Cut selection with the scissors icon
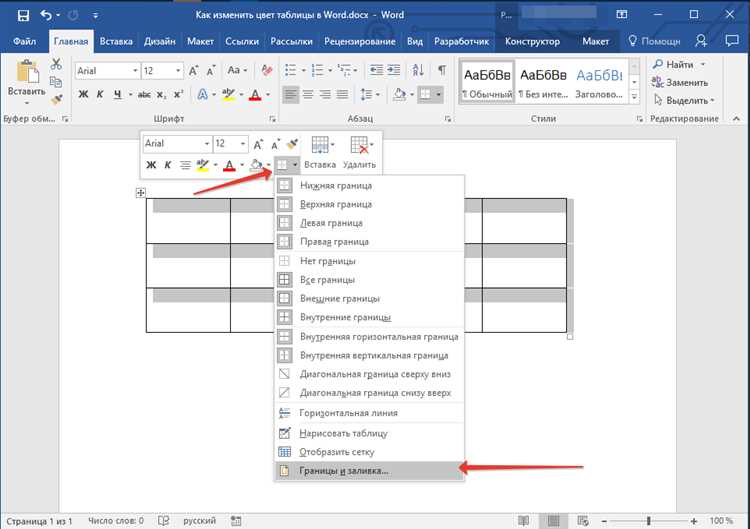Screen dimensions: 750x529 [x=56, y=64]
